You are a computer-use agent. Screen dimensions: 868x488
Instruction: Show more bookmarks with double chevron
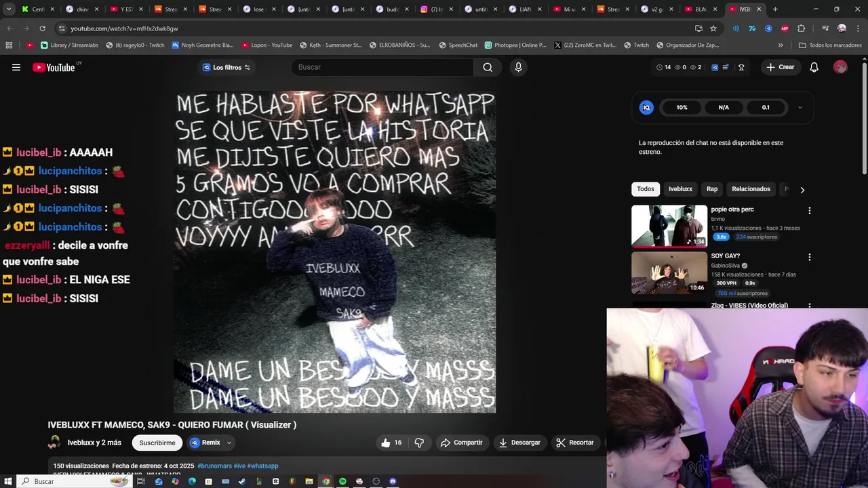click(781, 45)
